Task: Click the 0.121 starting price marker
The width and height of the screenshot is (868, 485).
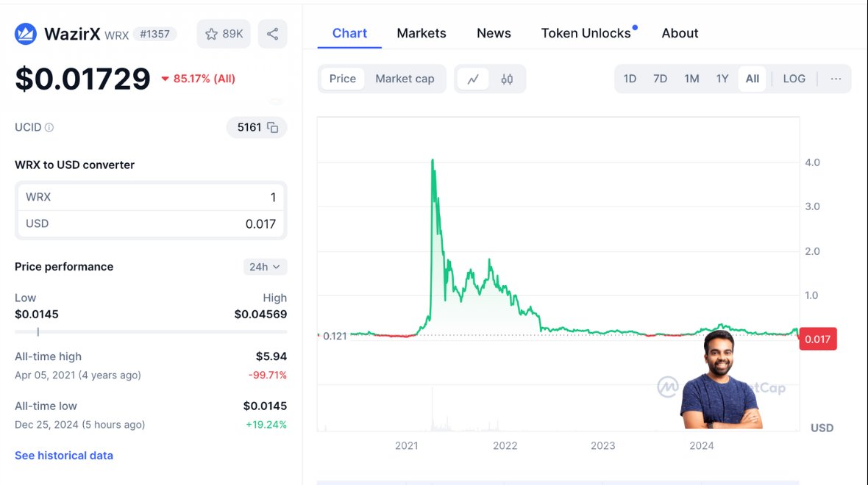Action: tap(335, 337)
